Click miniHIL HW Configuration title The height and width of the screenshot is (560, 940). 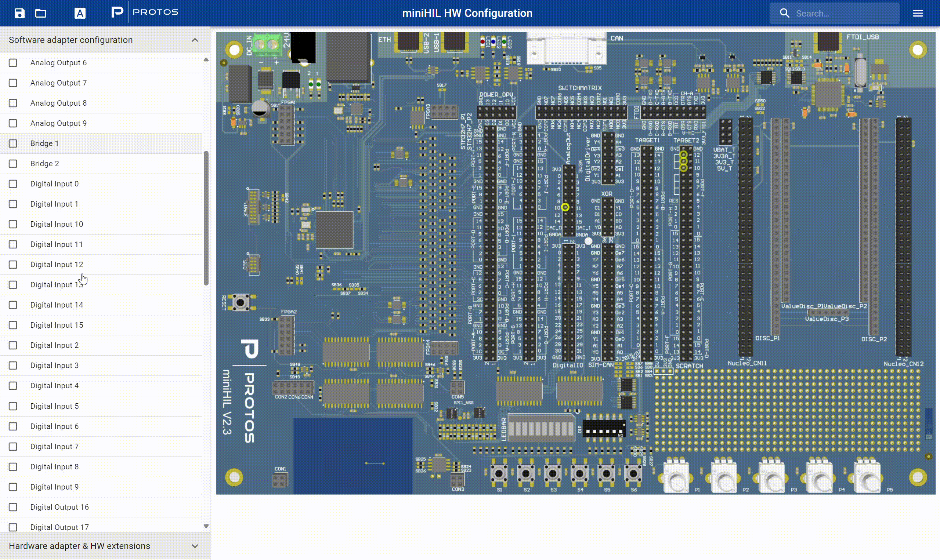tap(467, 13)
